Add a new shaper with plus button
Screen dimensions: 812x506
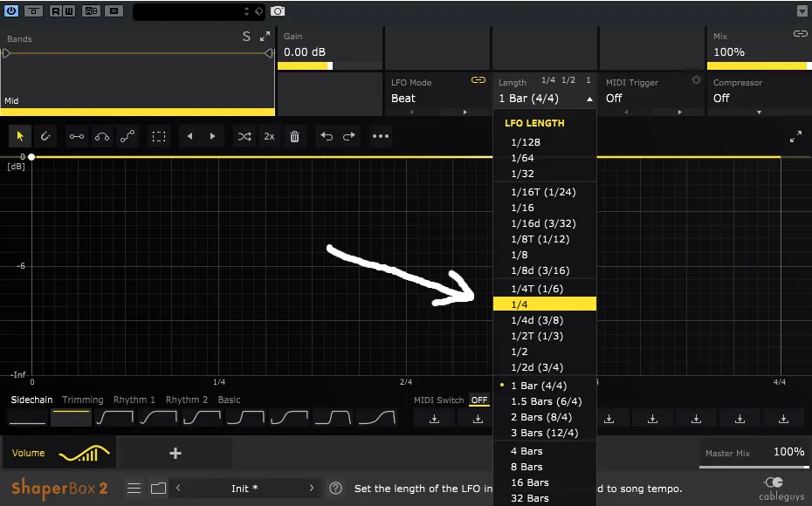(175, 454)
